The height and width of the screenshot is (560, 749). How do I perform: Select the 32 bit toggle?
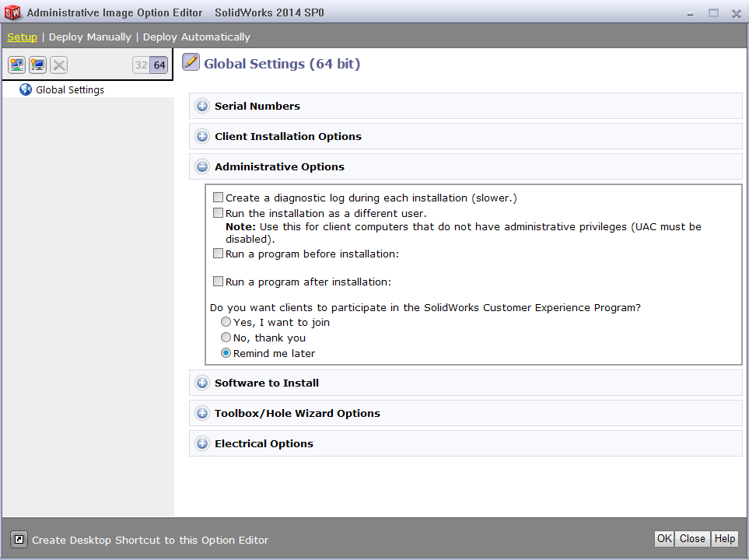pyautogui.click(x=142, y=65)
